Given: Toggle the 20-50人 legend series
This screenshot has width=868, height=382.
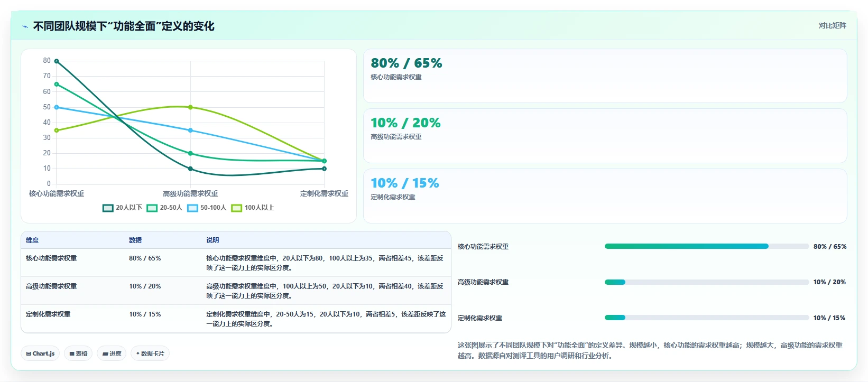Looking at the screenshot, I should (x=164, y=208).
